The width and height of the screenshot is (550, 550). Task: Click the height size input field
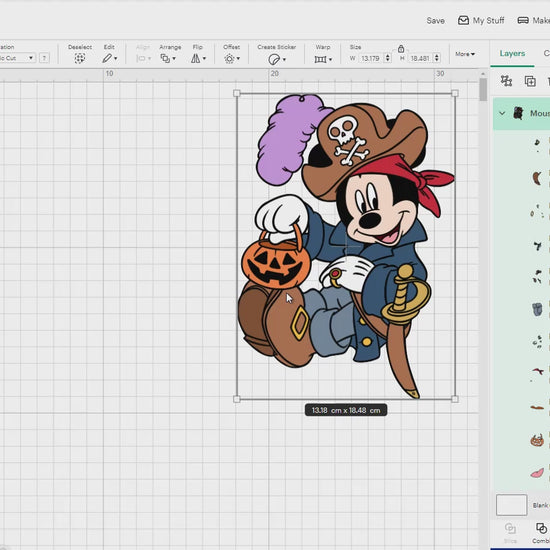pyautogui.click(x=420, y=58)
